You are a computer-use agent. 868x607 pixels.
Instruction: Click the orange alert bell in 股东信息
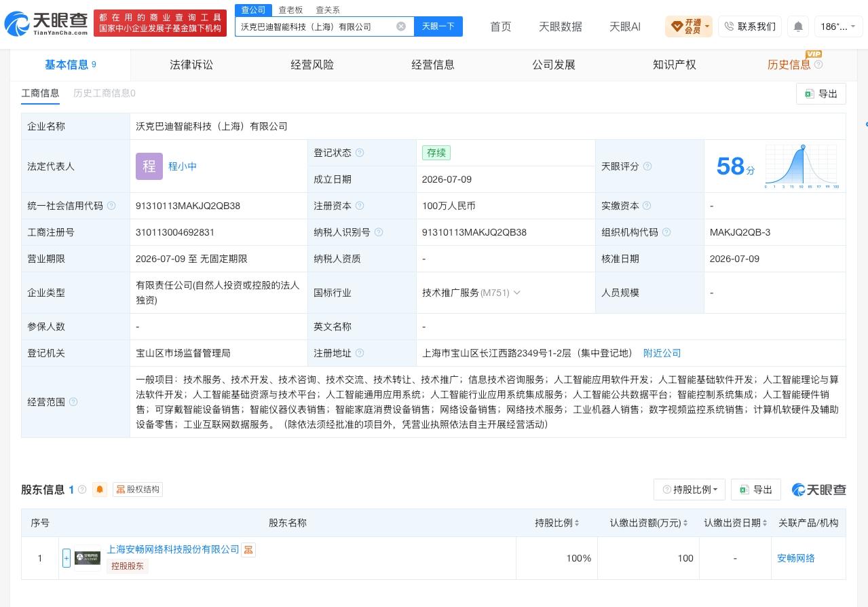(100, 490)
